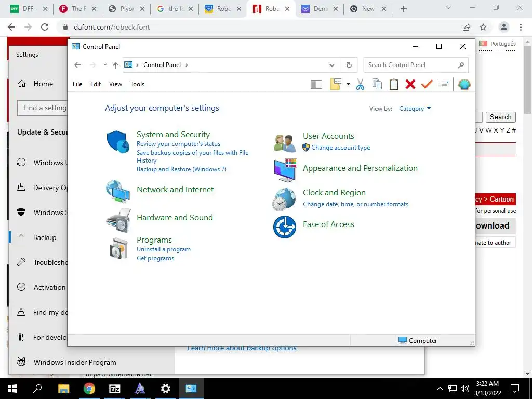Click the Find a setting box in Settings
Image resolution: width=532 pixels, height=399 pixels.
click(x=43, y=108)
